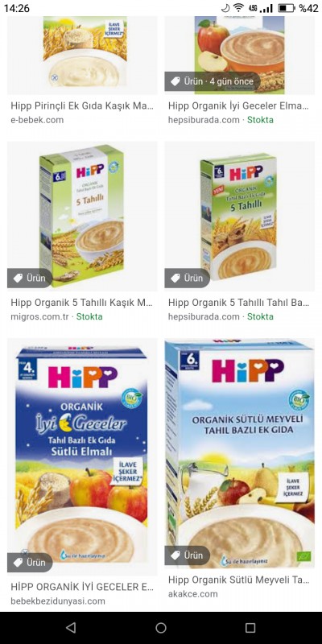322x644 pixels.
Task: Tap the Ürün tag on migros 5 Tahıllı image
Action: [30, 278]
